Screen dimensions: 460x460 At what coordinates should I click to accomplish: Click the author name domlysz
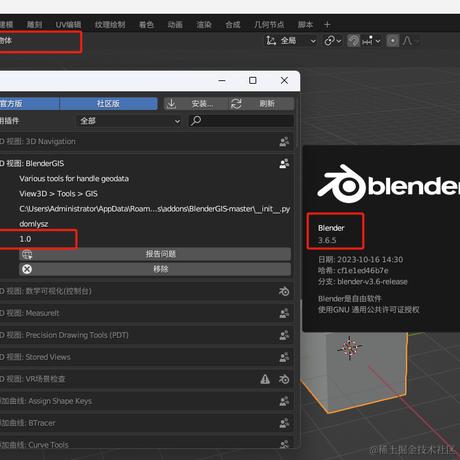pos(34,224)
